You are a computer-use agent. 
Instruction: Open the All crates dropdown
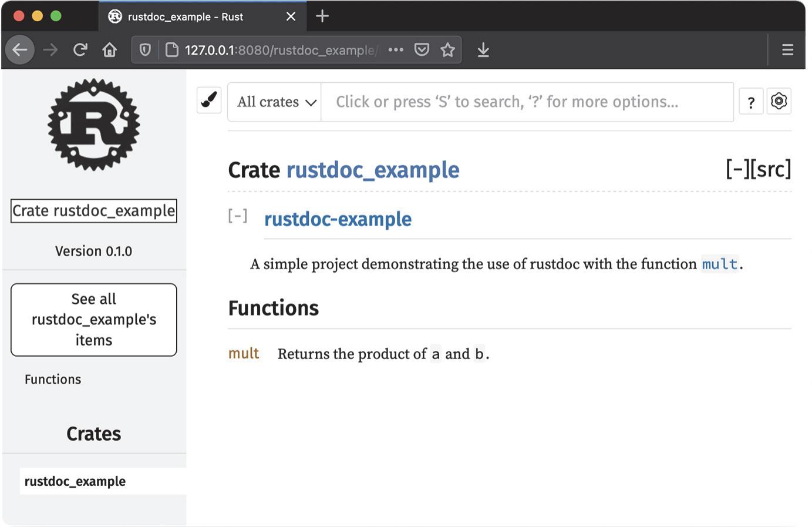275,102
